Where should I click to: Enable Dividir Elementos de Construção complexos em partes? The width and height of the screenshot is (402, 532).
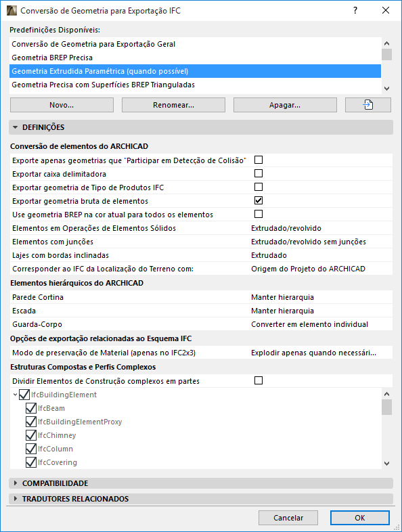259,380
